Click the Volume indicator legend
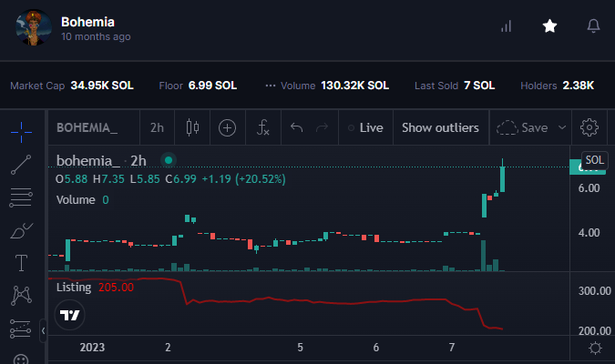The width and height of the screenshot is (615, 364). coord(76,200)
